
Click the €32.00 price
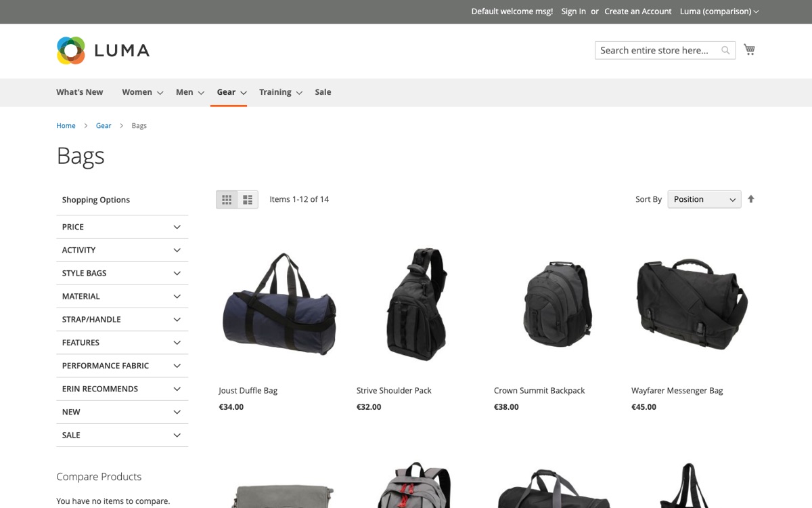tap(369, 407)
